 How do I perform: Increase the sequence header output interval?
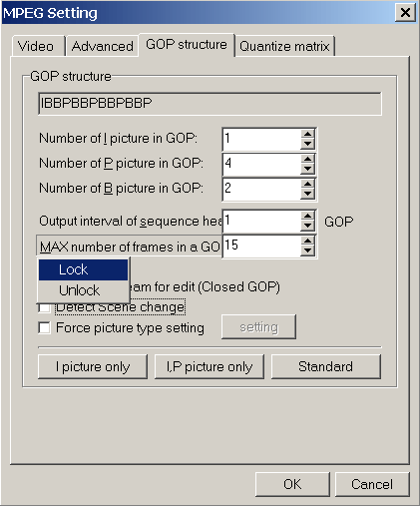tap(307, 217)
